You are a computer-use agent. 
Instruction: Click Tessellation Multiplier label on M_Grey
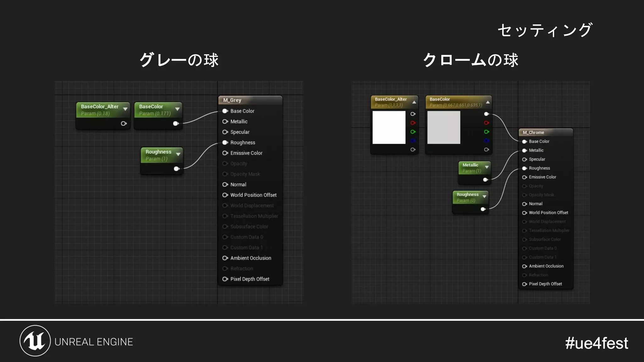pos(254,216)
